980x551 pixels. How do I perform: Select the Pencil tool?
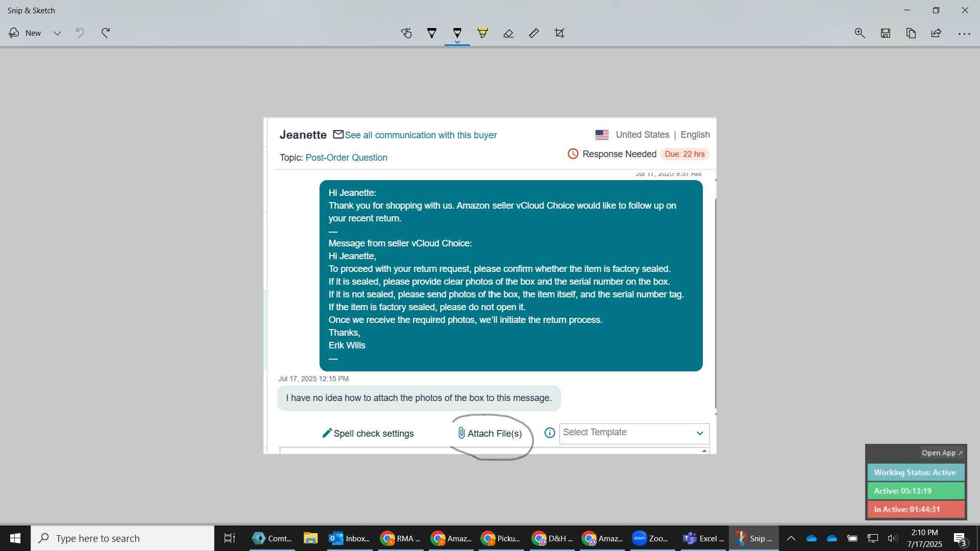(x=457, y=33)
